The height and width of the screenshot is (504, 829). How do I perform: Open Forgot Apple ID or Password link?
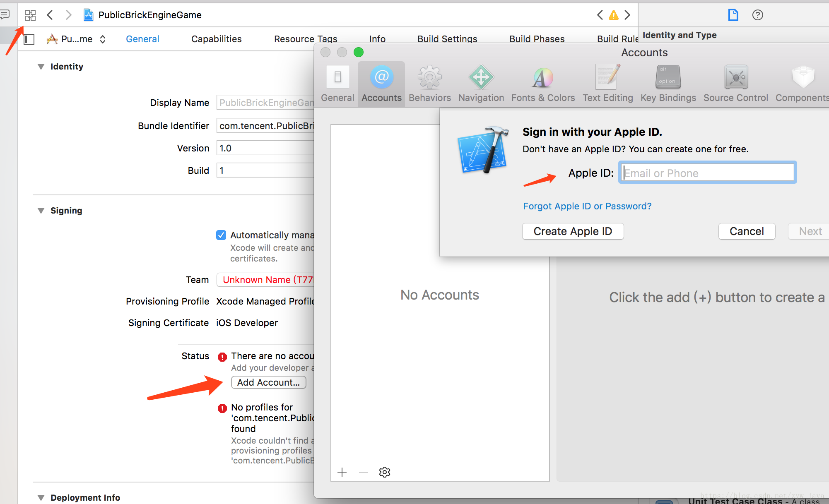point(587,206)
